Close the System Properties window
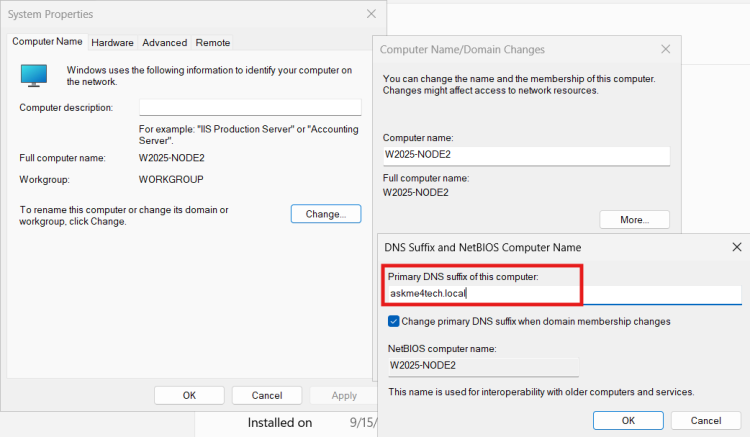 click(x=371, y=14)
